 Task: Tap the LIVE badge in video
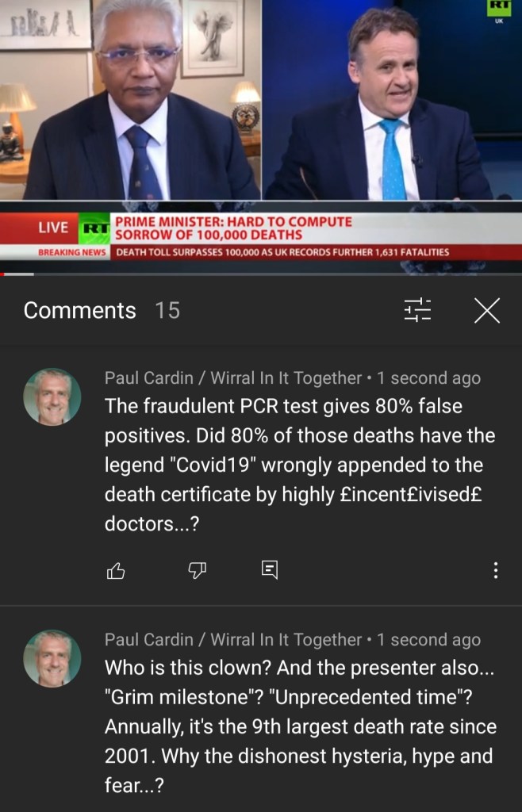click(53, 228)
